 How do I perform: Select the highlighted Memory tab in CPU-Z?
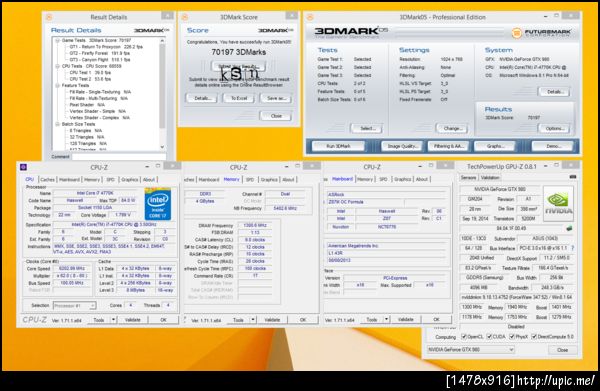(232, 179)
